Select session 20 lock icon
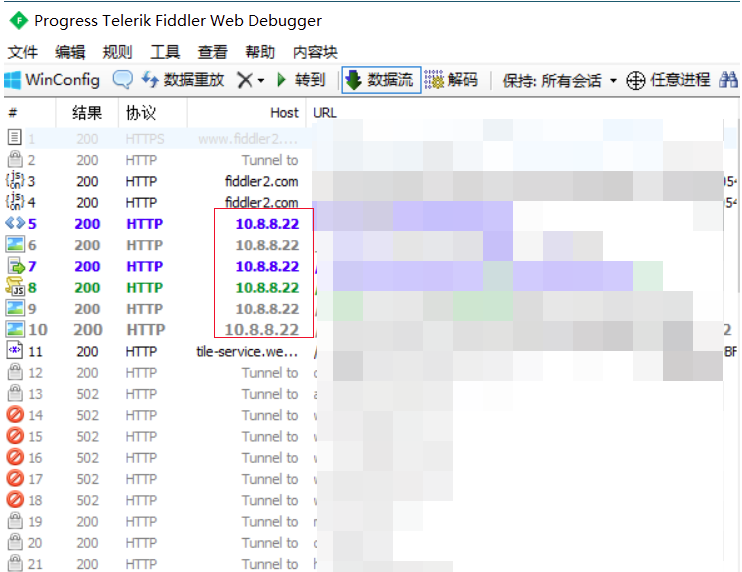The image size is (742, 572). [15, 542]
